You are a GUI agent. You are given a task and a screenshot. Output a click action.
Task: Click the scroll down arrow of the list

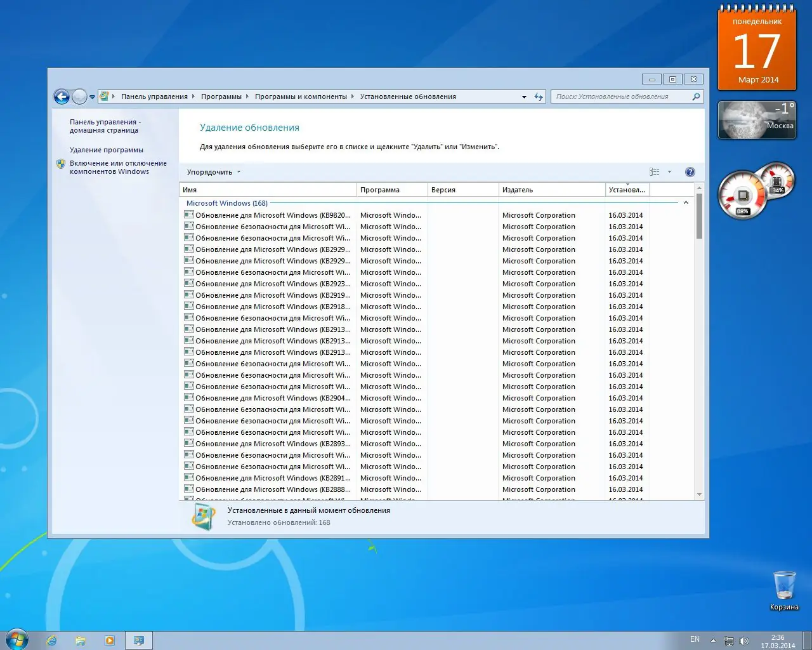tap(699, 494)
